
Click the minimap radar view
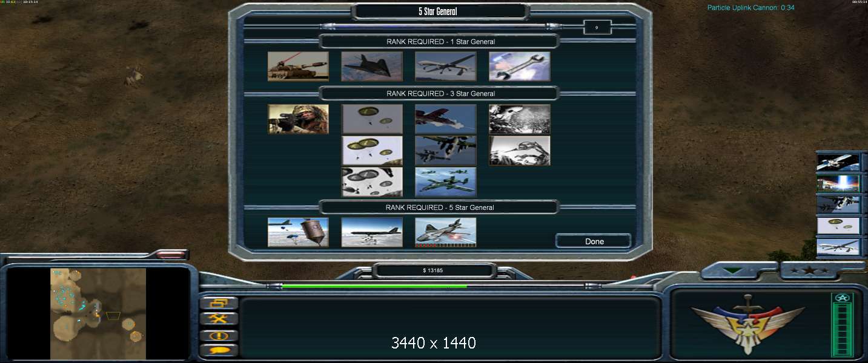coord(98,313)
